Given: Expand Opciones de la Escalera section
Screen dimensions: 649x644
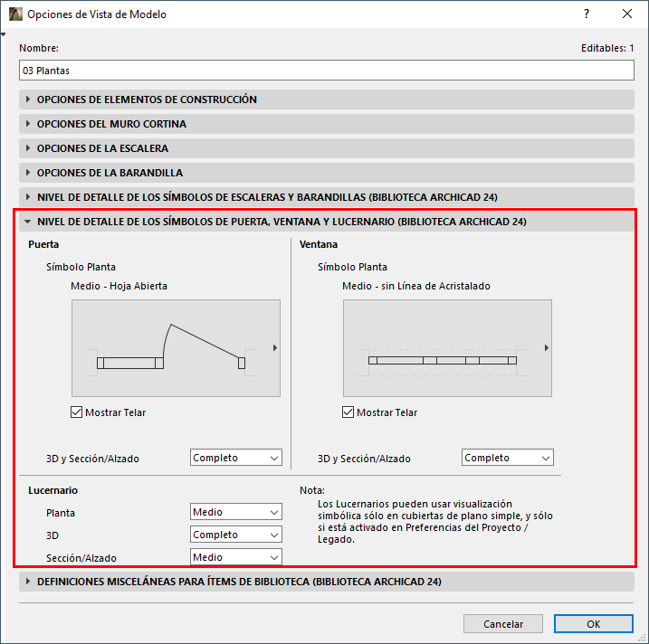Looking at the screenshot, I should pos(326,148).
